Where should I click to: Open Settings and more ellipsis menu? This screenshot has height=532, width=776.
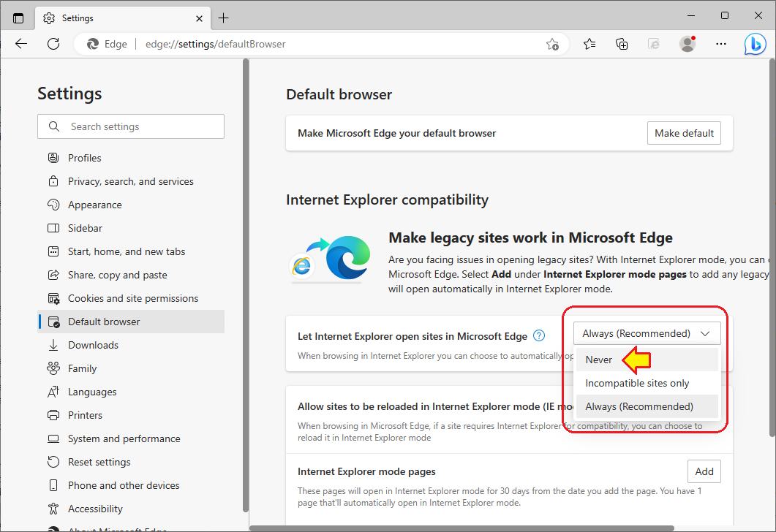click(721, 44)
